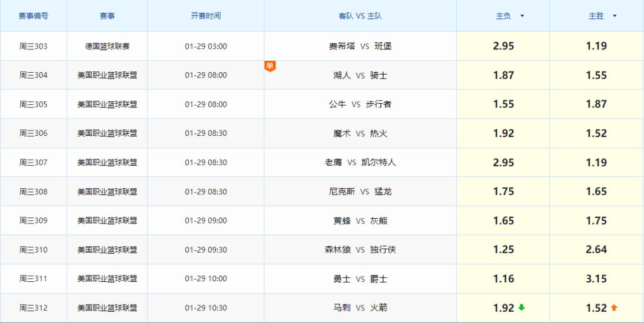Screen dimensions: 644x323
Task: Select 主负 odds 1.65 for 黄蜂 VS 灰熊
Action: coord(503,221)
